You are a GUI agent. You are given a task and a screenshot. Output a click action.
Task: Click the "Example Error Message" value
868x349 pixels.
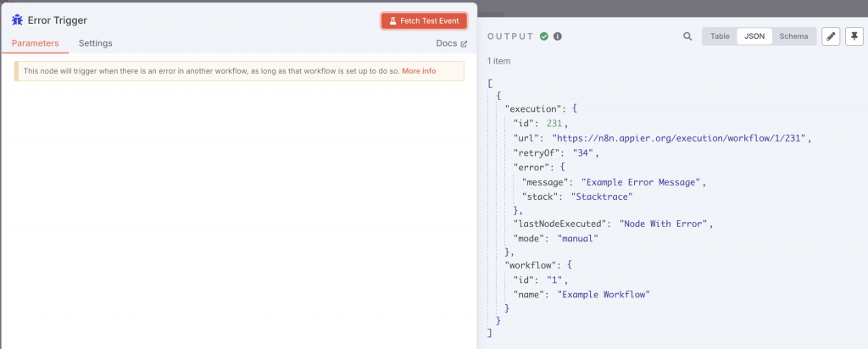(x=643, y=181)
